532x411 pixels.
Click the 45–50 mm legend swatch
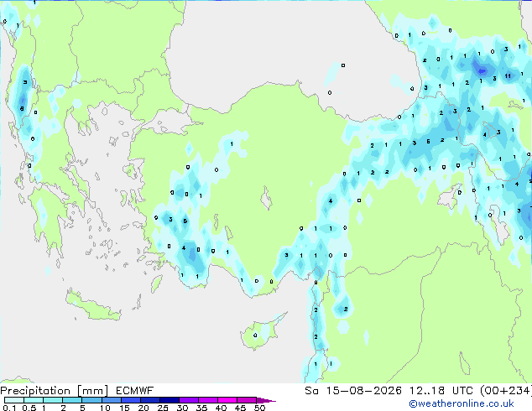point(246,400)
